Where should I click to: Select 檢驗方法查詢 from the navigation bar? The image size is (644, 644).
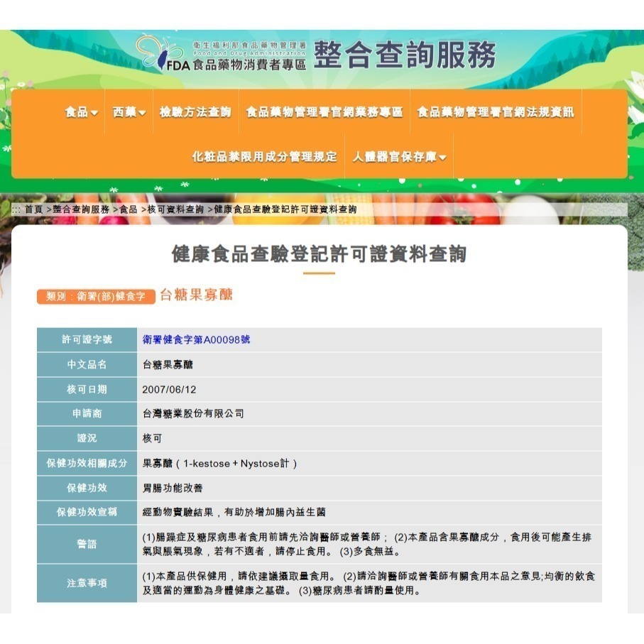click(195, 111)
